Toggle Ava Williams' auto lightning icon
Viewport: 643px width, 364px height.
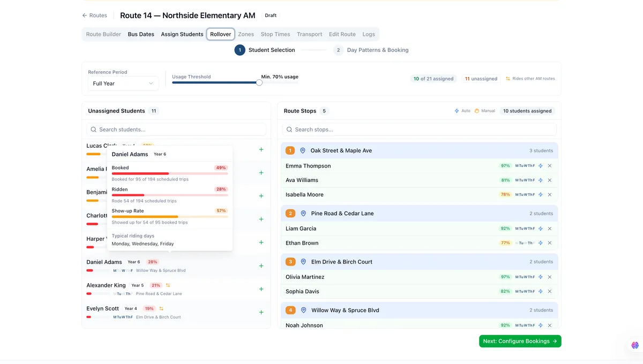[541, 180]
